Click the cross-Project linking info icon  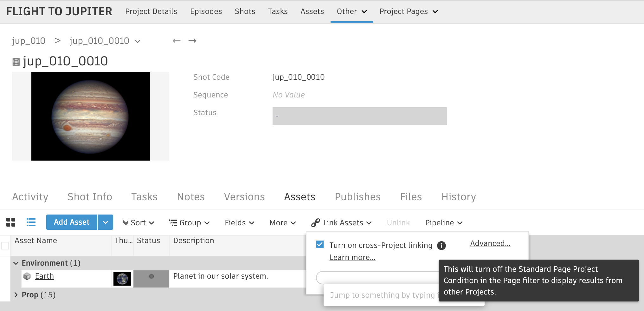441,245
